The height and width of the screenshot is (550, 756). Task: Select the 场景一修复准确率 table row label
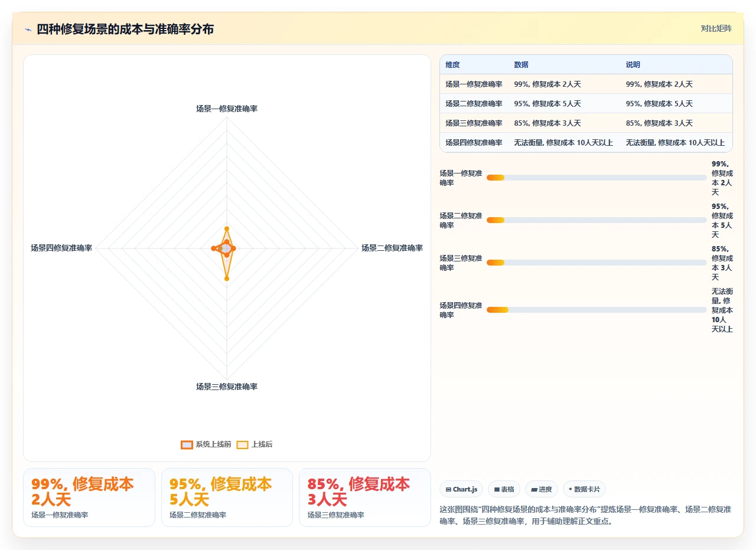(474, 84)
